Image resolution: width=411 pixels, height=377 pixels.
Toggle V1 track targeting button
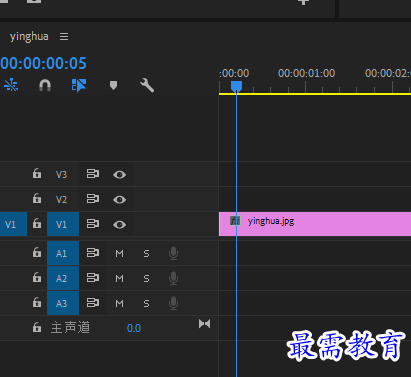click(x=63, y=224)
